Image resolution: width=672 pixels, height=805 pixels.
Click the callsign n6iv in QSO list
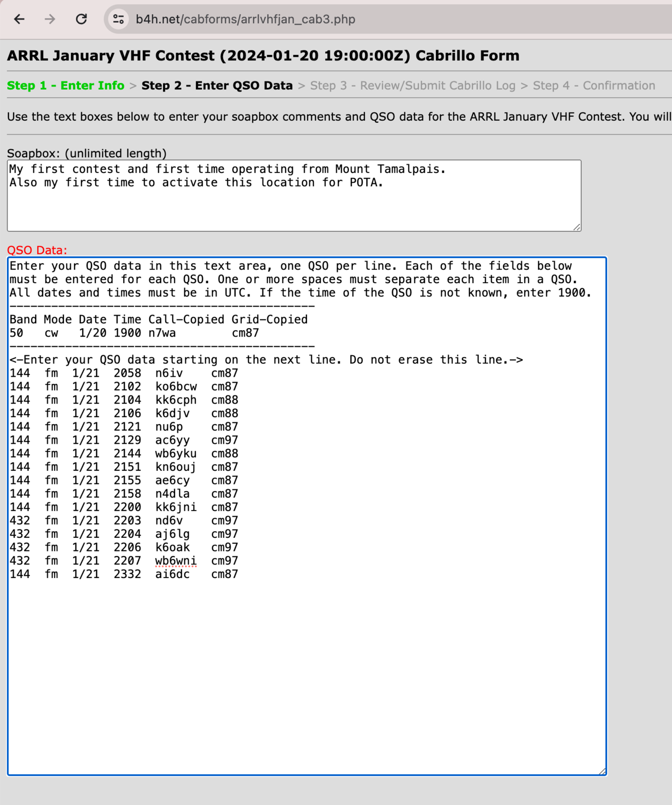tap(169, 373)
